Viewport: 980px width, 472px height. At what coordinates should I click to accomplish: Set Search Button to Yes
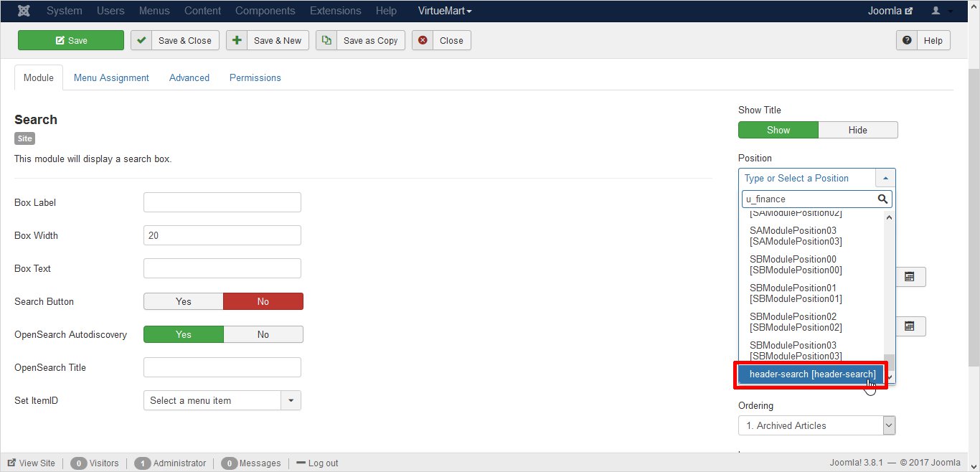point(184,301)
